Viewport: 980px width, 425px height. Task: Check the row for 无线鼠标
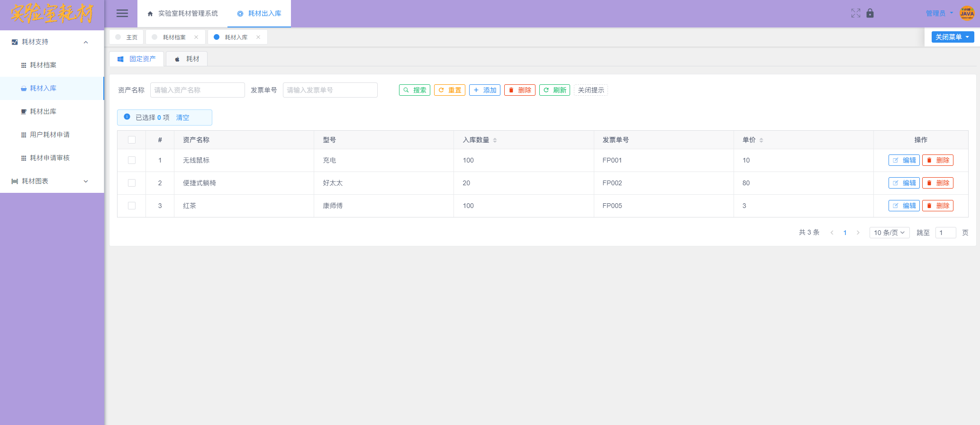pos(132,160)
